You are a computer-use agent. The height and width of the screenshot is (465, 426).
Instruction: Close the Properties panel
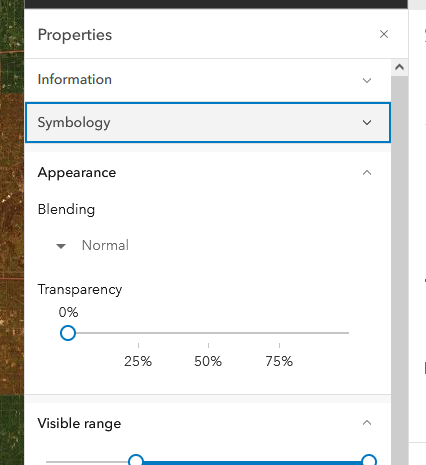[x=384, y=34]
